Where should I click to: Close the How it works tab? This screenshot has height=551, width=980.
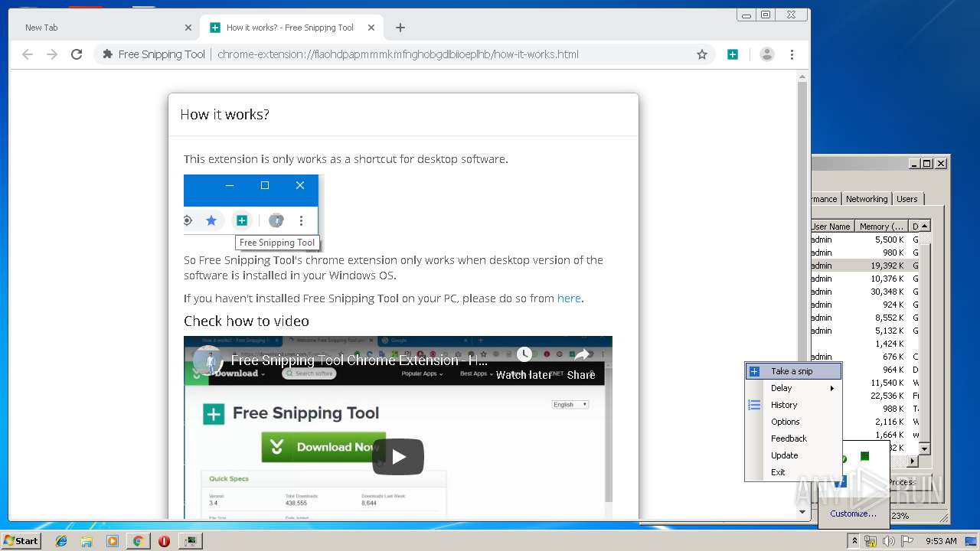pyautogui.click(x=371, y=28)
